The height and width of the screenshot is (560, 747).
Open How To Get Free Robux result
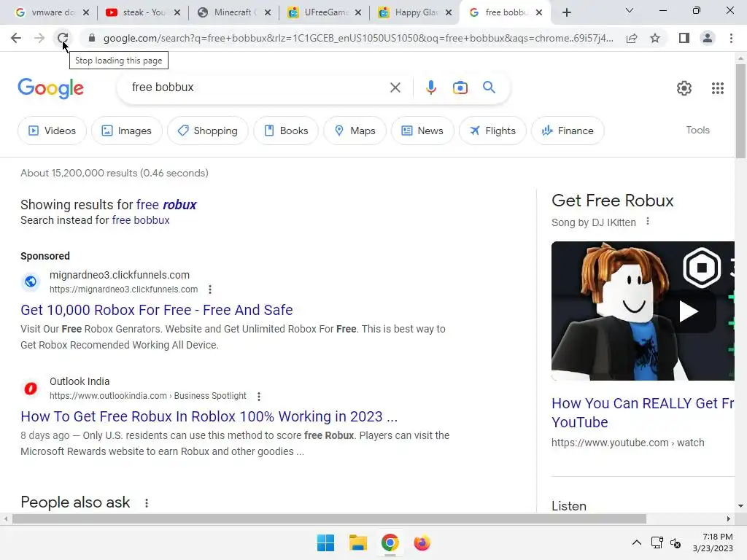point(209,416)
